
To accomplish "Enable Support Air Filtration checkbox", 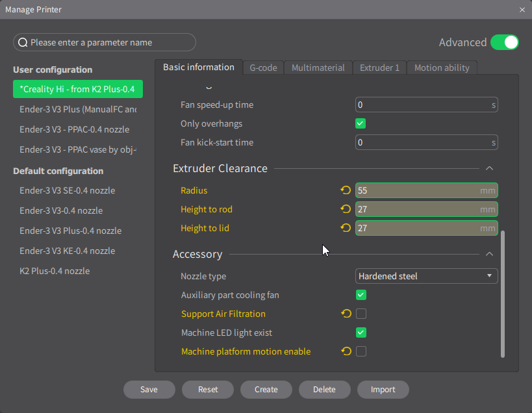I will point(361,314).
